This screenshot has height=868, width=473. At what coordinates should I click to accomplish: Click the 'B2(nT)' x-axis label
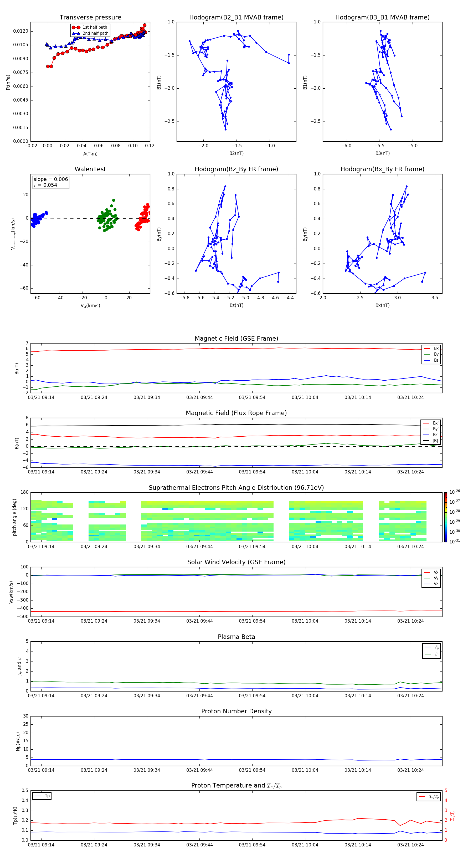click(236, 153)
